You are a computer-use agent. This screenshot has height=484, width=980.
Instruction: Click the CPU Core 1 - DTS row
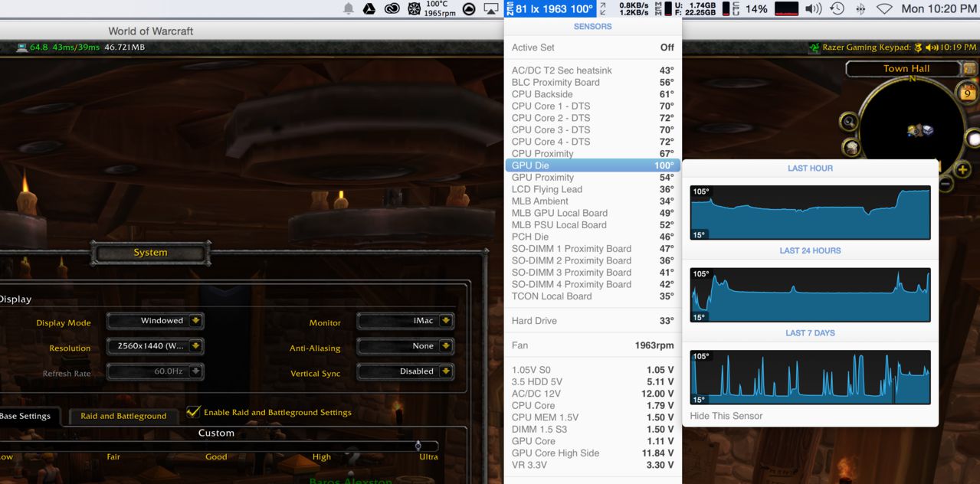[x=593, y=106]
